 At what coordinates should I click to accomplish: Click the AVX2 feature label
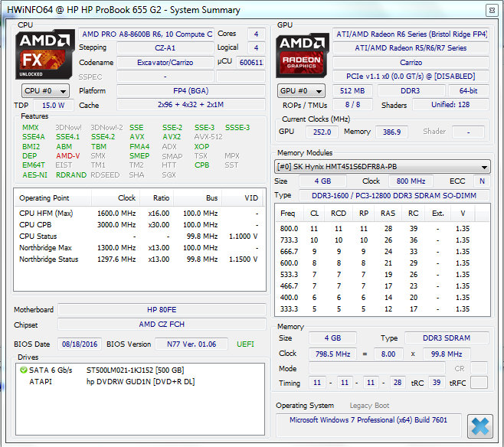172,137
